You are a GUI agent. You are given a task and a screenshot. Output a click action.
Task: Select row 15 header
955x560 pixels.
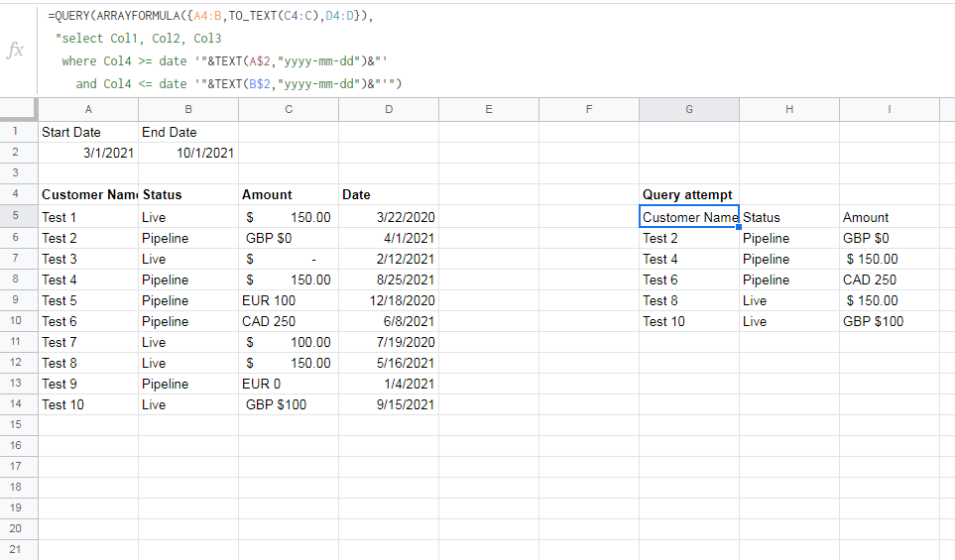click(x=18, y=425)
